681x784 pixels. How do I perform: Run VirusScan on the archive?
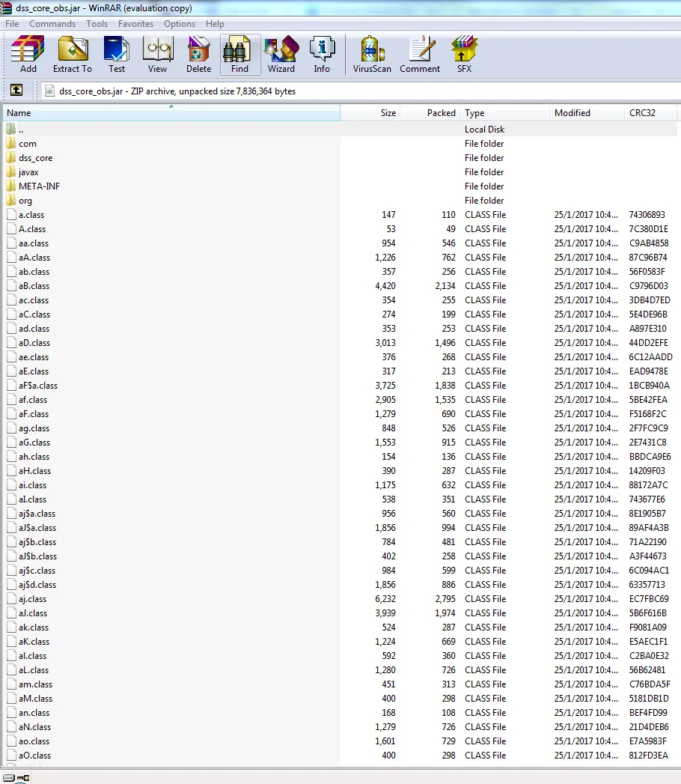coord(372,55)
